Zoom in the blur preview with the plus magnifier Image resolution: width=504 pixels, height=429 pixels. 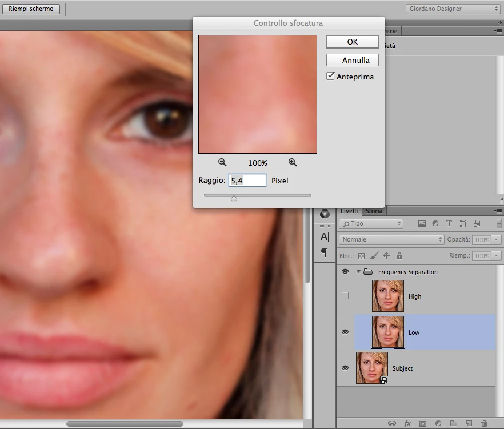[293, 162]
